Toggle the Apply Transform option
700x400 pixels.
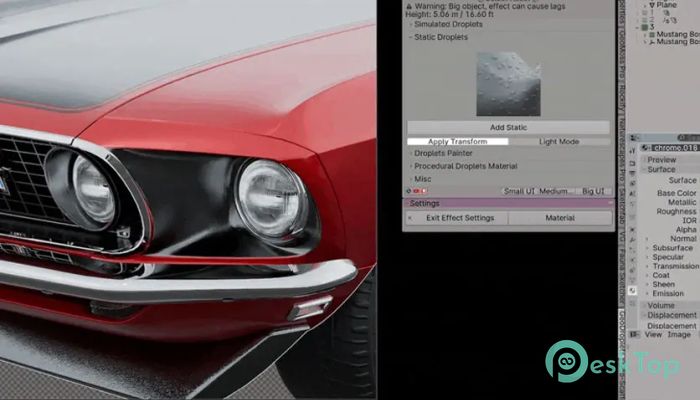(x=458, y=142)
